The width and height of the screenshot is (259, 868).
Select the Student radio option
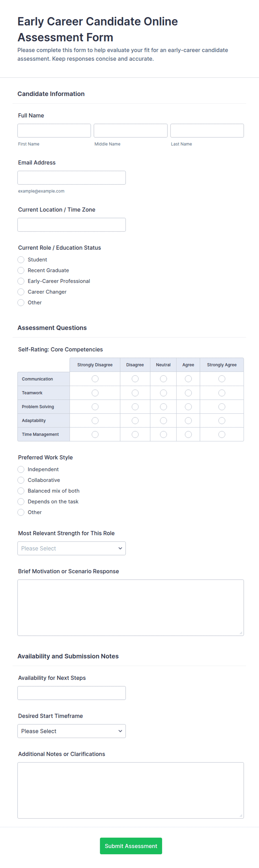[x=21, y=260]
